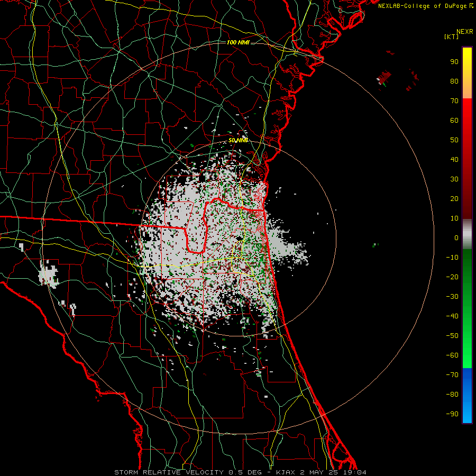Pick the blue segment of the color bar
The image size is (476, 476).
pyautogui.click(x=467, y=395)
